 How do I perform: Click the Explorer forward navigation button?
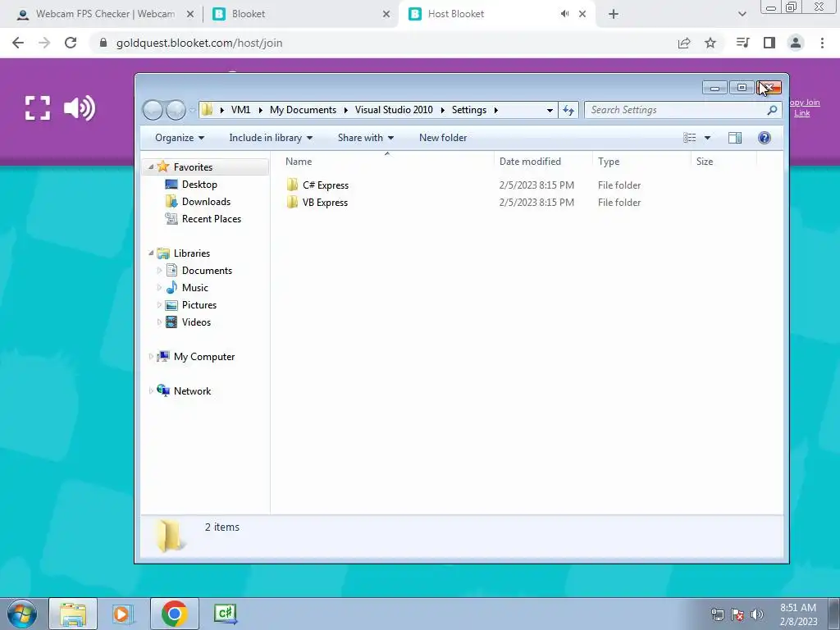[176, 110]
